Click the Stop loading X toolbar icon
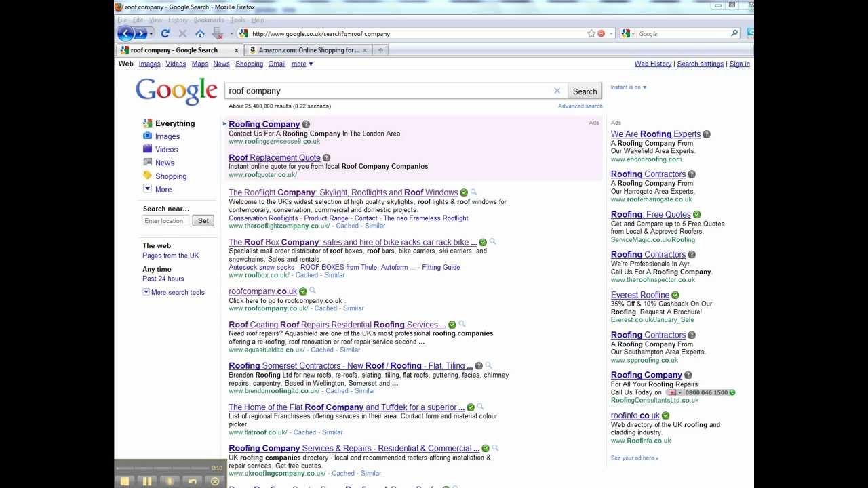Image resolution: width=868 pixels, height=488 pixels. pyautogui.click(x=182, y=33)
